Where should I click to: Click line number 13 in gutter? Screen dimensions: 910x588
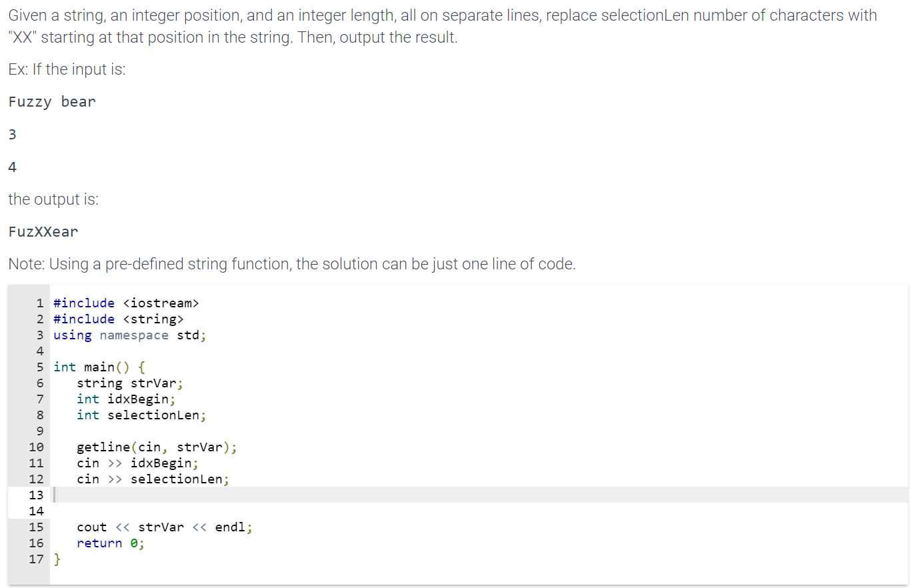[36, 495]
